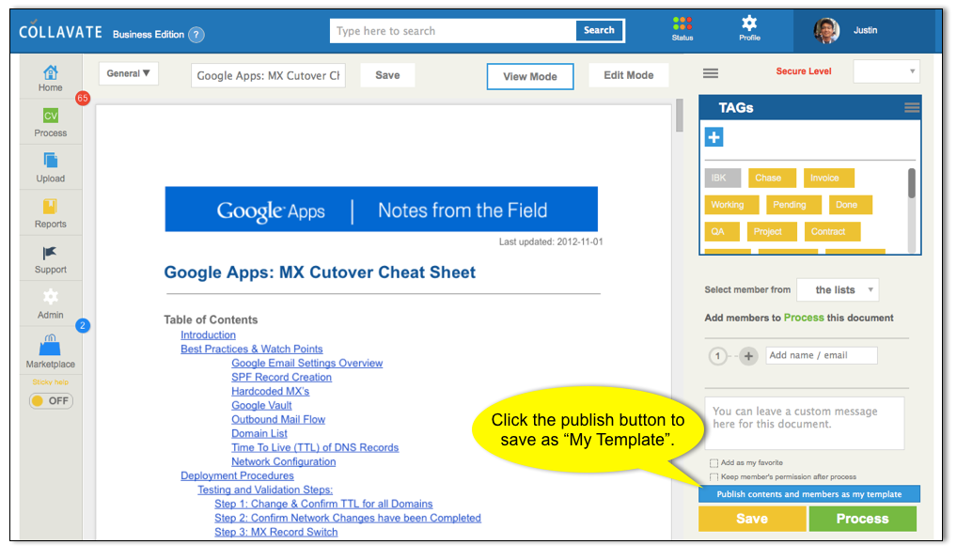Open Domain List link
957x560 pixels.
259,433
